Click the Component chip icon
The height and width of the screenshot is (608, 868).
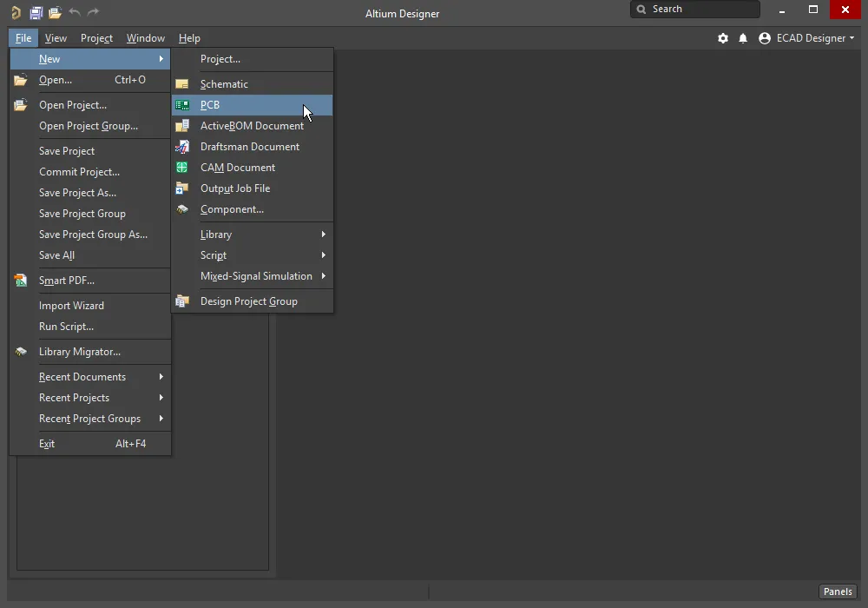(182, 209)
